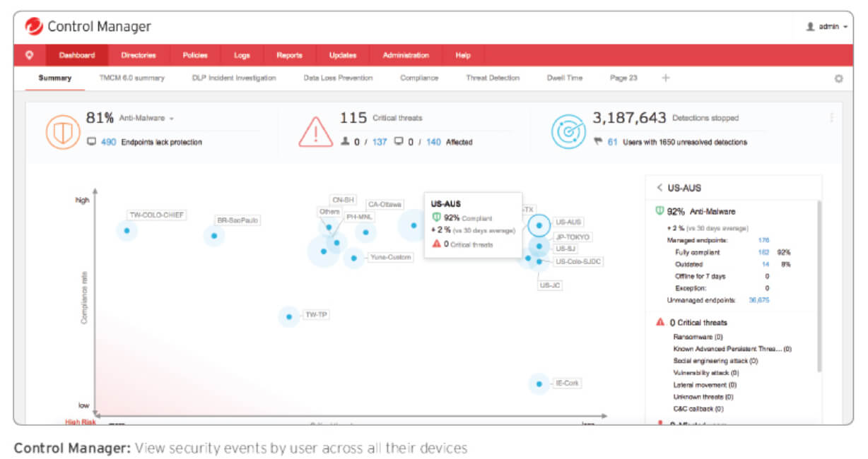Open the Logs menu

(x=242, y=55)
